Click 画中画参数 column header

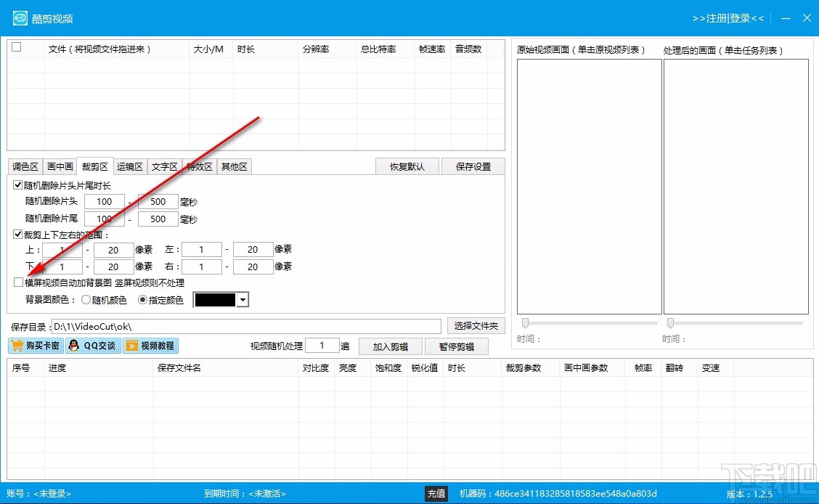[592, 368]
